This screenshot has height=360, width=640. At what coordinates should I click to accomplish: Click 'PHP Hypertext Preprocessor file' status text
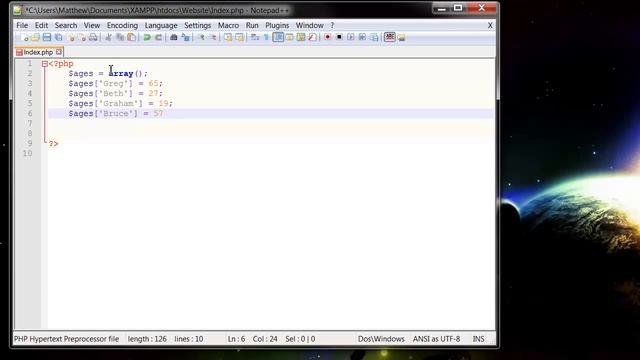[67, 339]
